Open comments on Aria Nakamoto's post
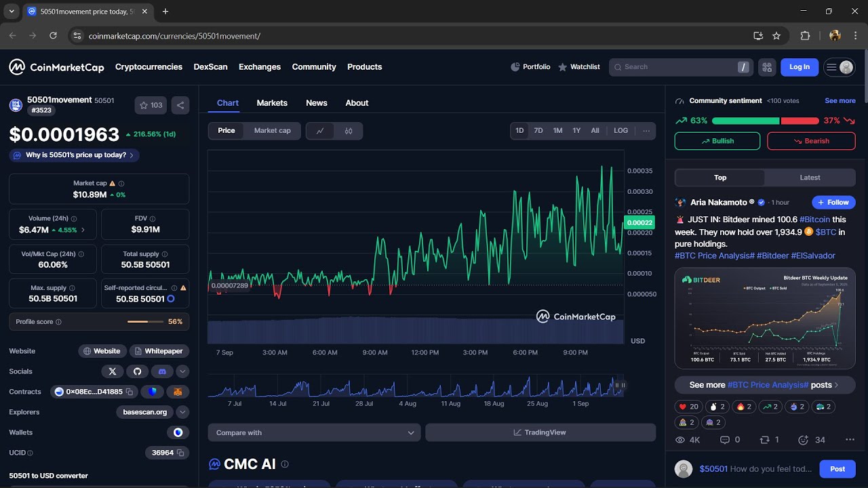 (730, 440)
